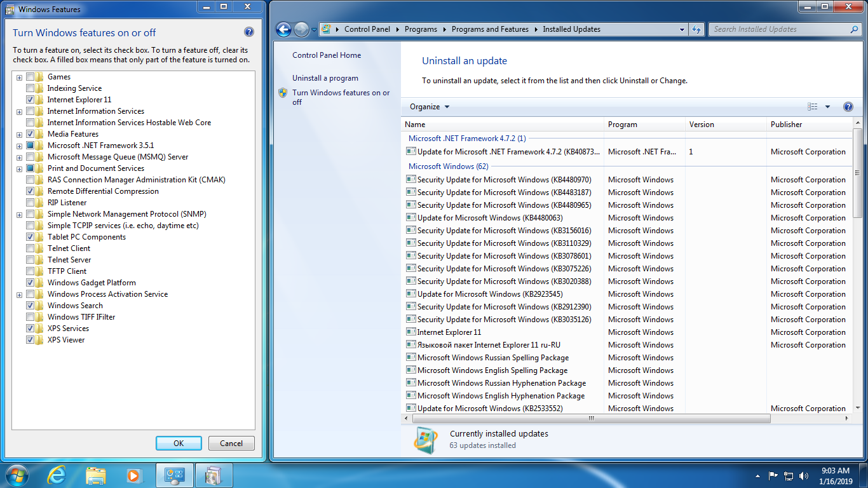
Task: Click Programs and Features breadcrumb
Action: pyautogui.click(x=490, y=29)
